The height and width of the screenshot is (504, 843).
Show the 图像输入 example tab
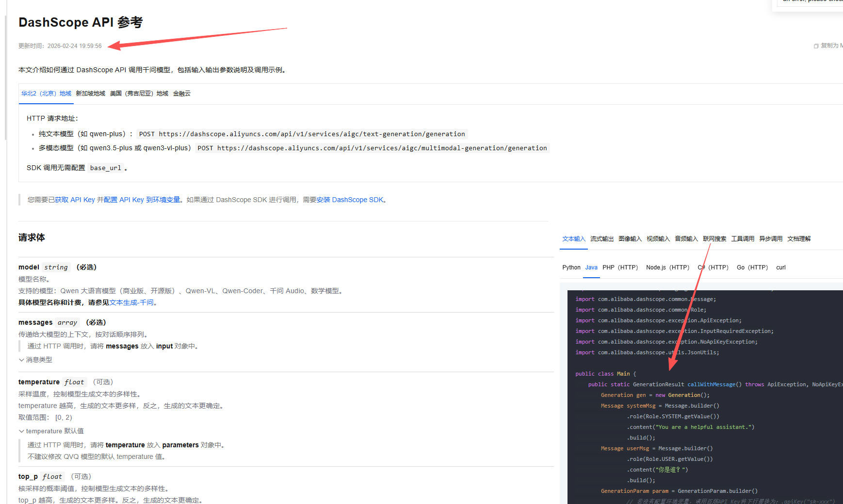630,239
